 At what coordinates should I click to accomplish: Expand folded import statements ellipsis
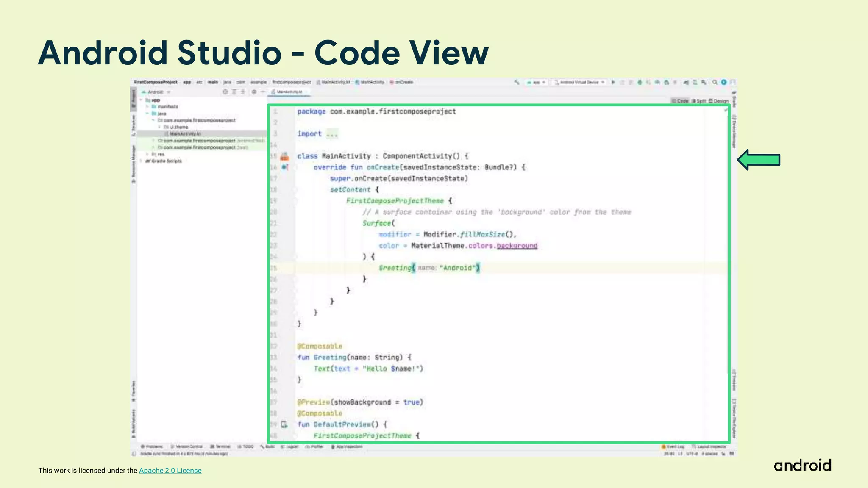point(332,134)
